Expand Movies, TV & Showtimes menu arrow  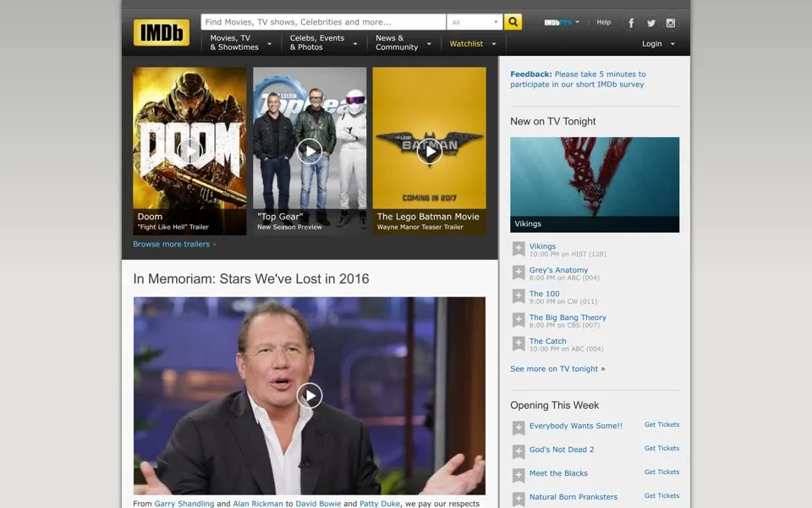coord(269,44)
